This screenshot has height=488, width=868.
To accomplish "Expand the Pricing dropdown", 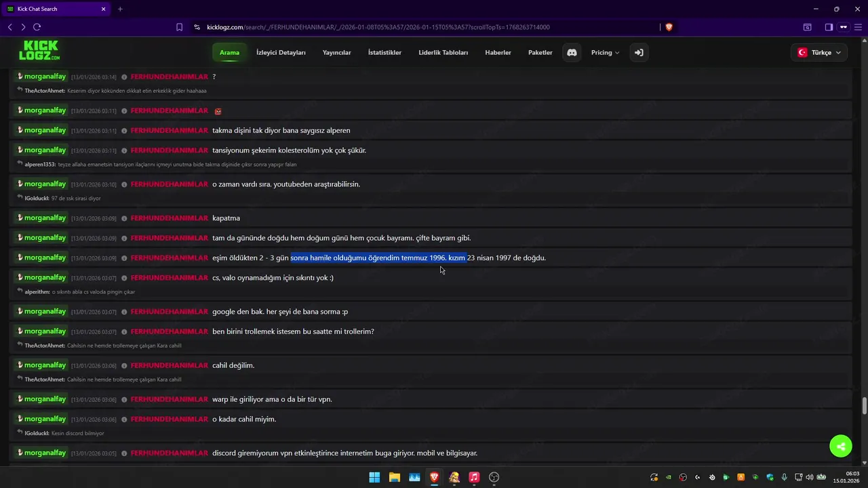I will (x=605, y=52).
